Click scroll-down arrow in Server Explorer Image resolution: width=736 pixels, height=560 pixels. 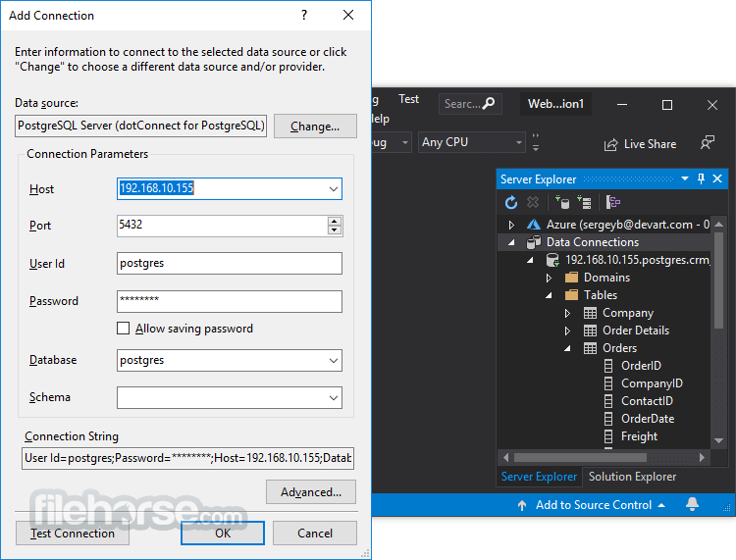point(718,440)
